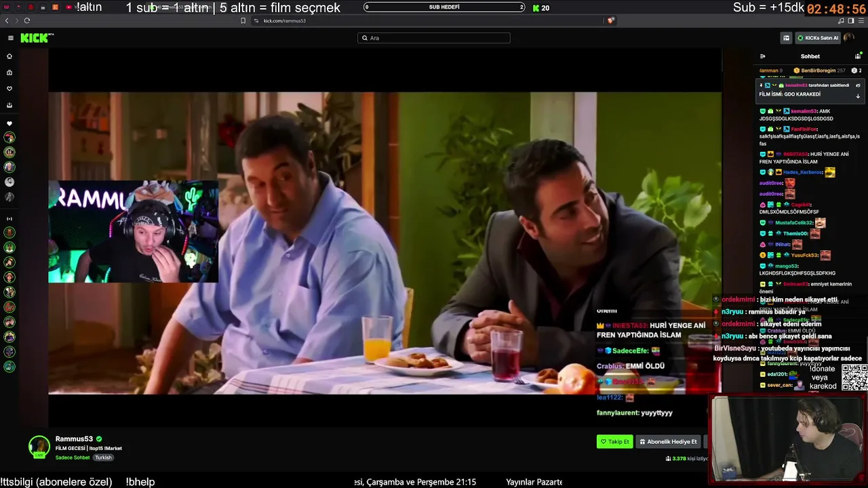Image resolution: width=868 pixels, height=488 pixels.
Task: Open the Rammus53 channel avatar with LIVE badge
Action: pyautogui.click(x=39, y=447)
